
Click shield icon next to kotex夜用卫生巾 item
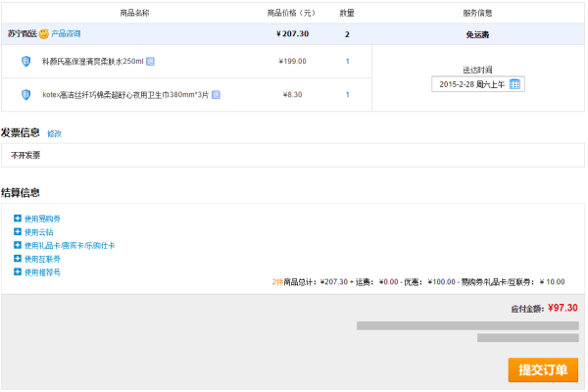25,94
